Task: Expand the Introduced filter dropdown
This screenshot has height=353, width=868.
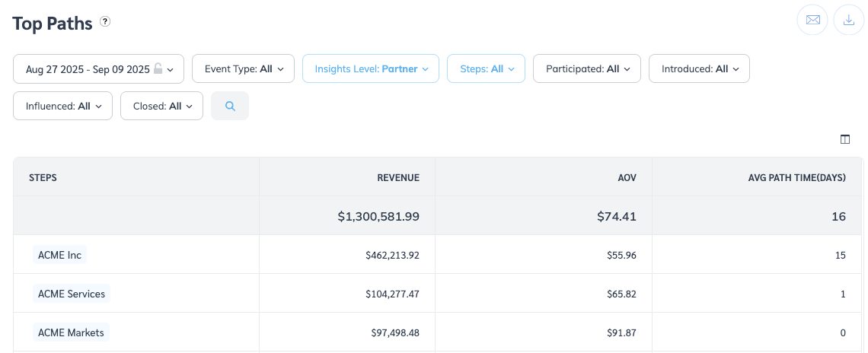Action: pos(698,68)
